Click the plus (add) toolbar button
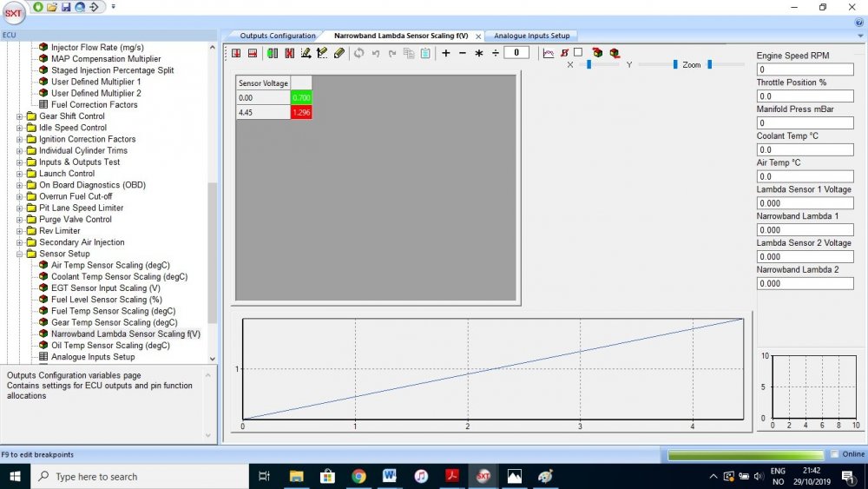Viewport: 868px width, 489px height. pyautogui.click(x=446, y=53)
